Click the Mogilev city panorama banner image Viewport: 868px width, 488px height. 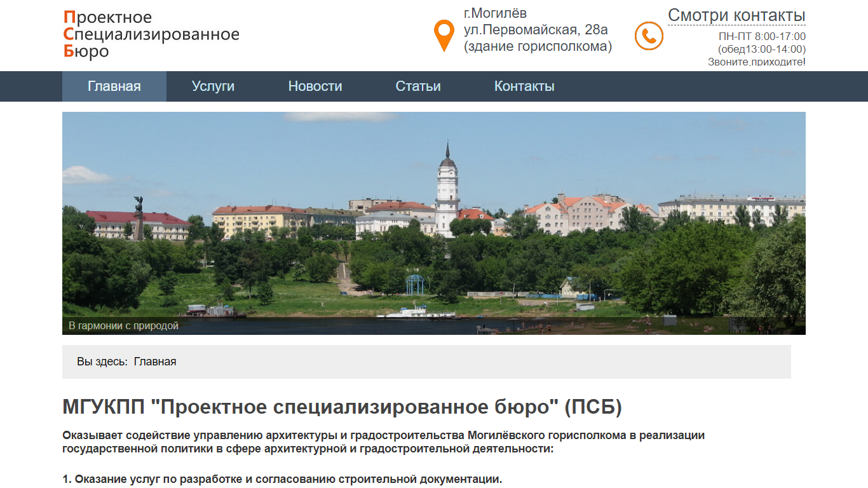click(434, 223)
